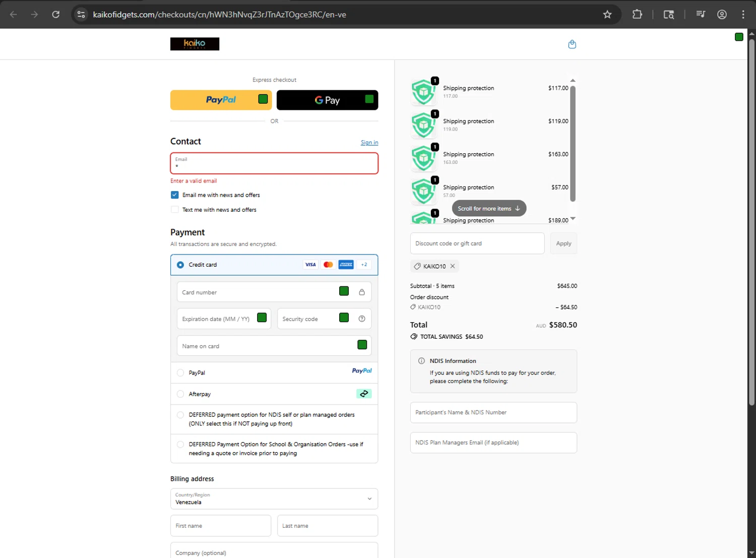The image size is (756, 558).
Task: Select the Afterpay payment option
Action: coord(180,394)
